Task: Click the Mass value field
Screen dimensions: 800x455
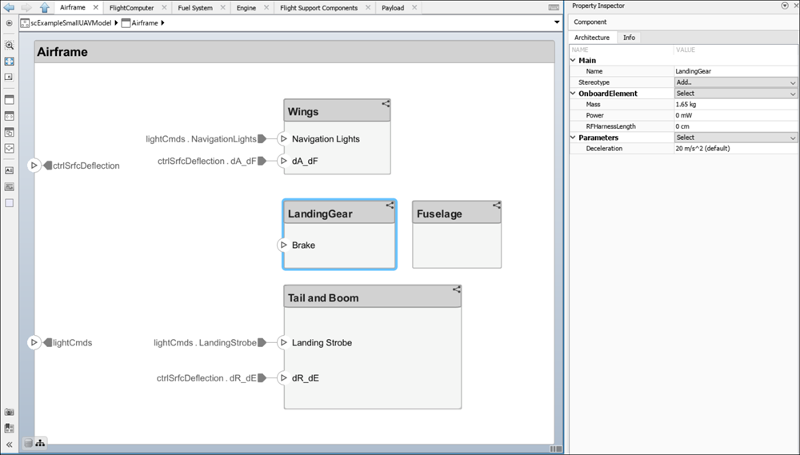Action: point(735,104)
